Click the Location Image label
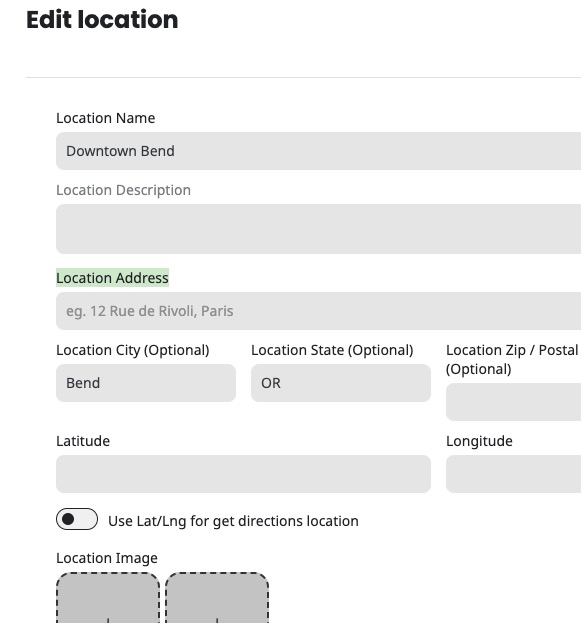 [x=107, y=558]
